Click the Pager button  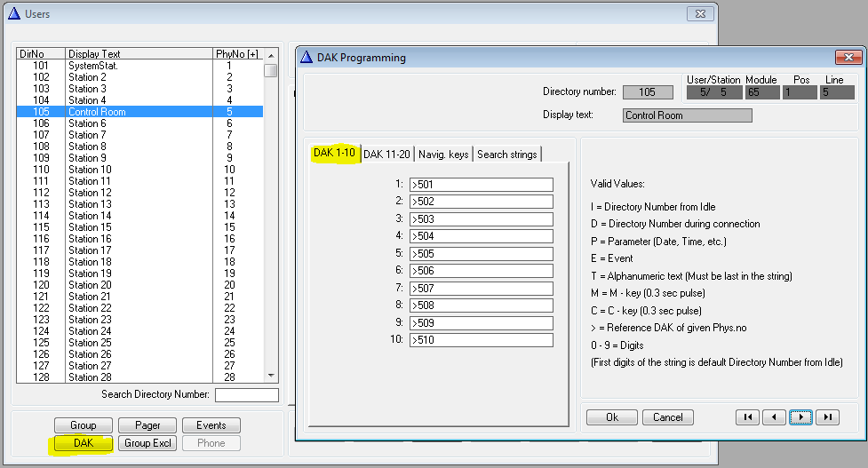click(x=147, y=425)
